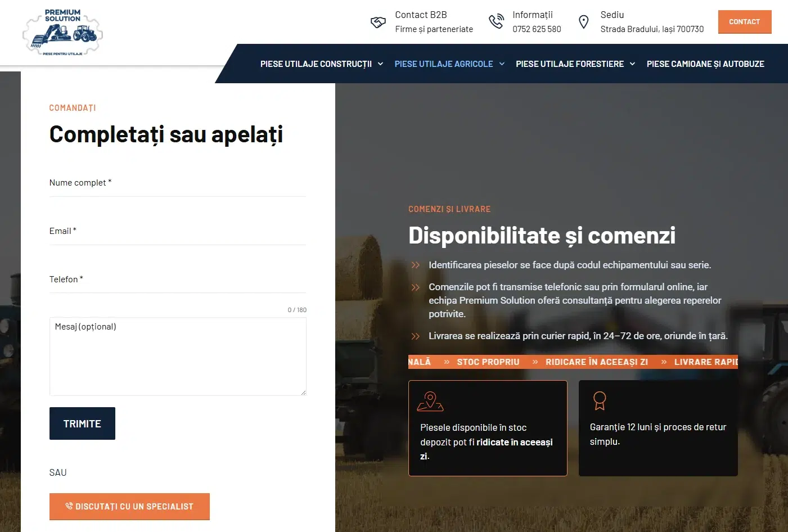788x532 pixels.
Task: Click the Comenzi și livrare label
Action: 449,209
